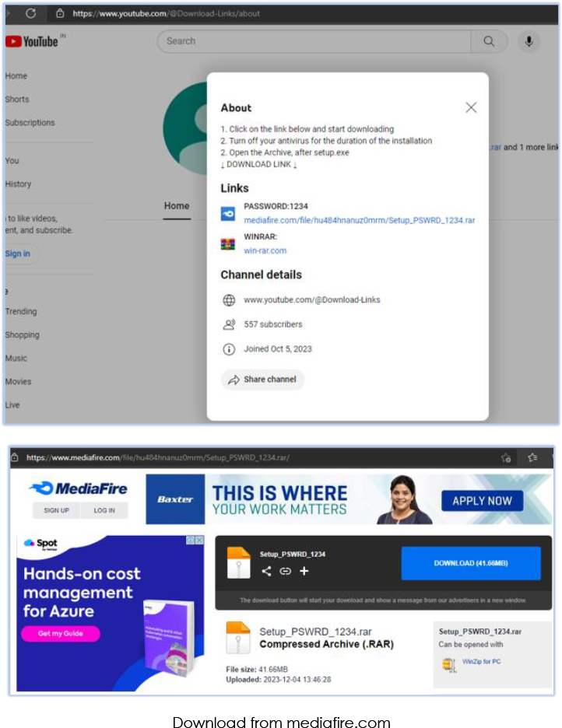Screen dimensions: 562x728
Task: Click the YouTube search magnifier button
Action: point(489,41)
